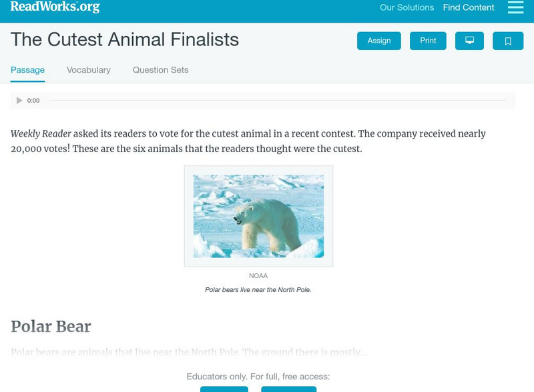Click the projector view monitor icon
534x392 pixels.
469,41
